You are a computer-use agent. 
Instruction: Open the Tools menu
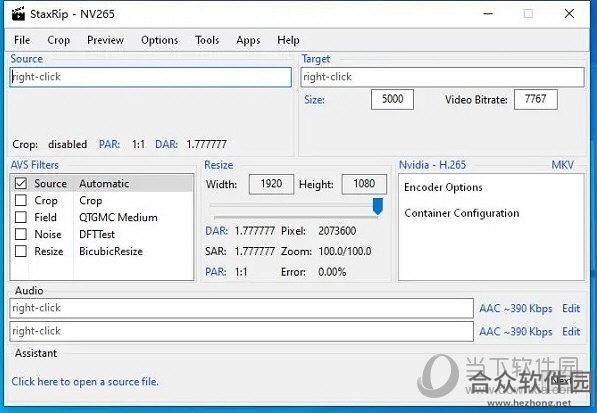pos(207,40)
